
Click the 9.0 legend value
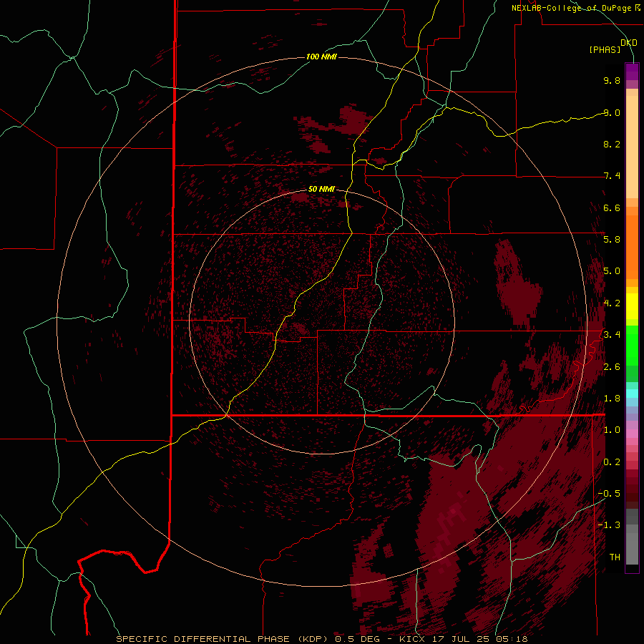(x=612, y=112)
